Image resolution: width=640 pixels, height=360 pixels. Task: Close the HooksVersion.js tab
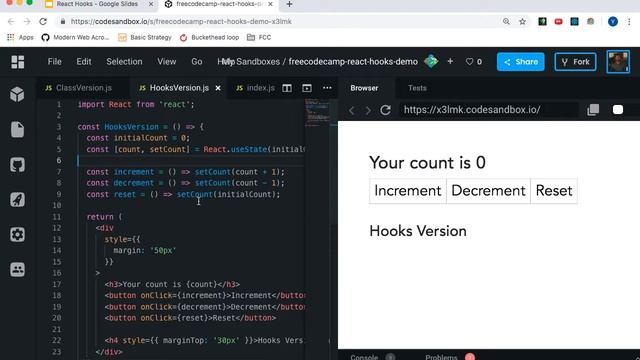pos(218,88)
